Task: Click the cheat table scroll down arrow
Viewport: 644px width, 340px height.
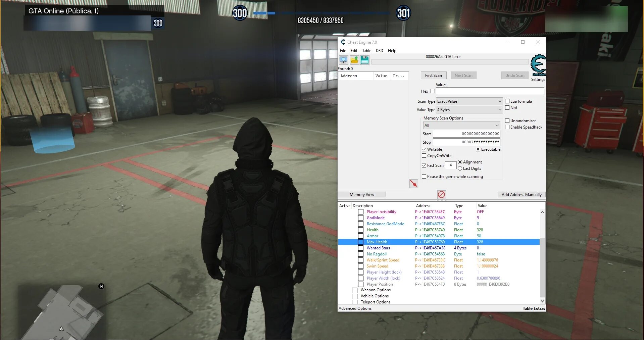Action: [542, 301]
